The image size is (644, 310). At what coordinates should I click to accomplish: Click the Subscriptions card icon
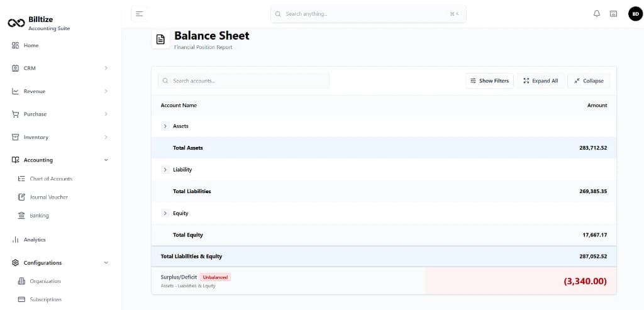pyautogui.click(x=22, y=299)
